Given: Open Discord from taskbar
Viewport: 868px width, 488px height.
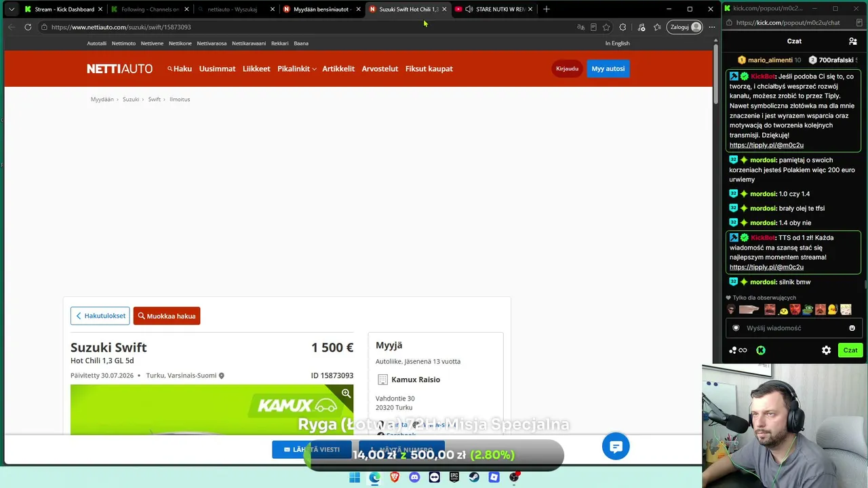Looking at the screenshot, I should click(x=414, y=477).
